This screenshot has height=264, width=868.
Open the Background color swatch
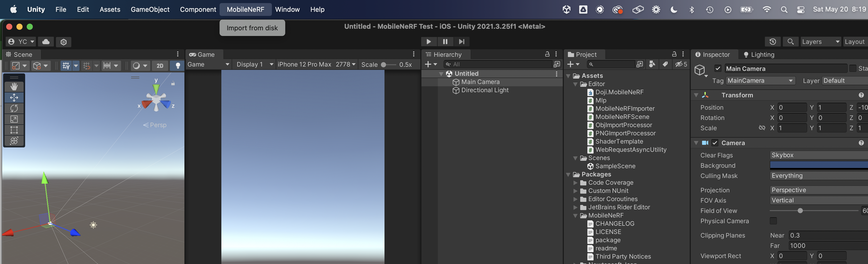(819, 165)
